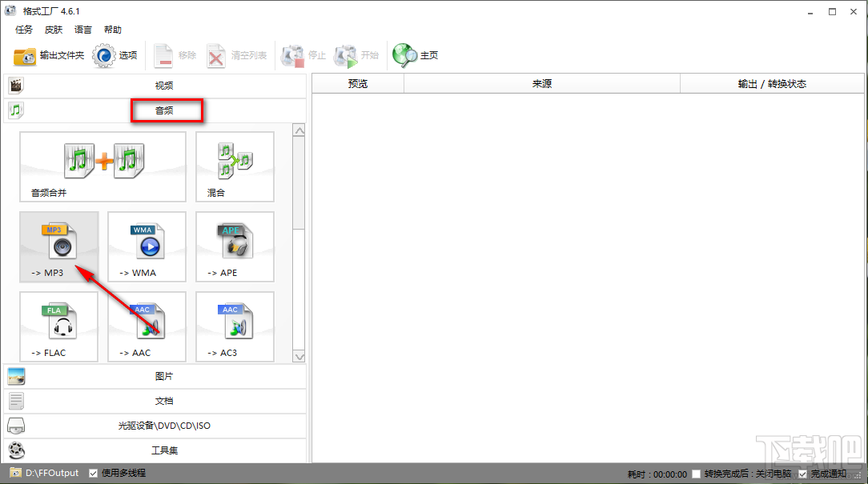Collapse the Audio (音频) category
The image size is (868, 484).
click(x=155, y=110)
